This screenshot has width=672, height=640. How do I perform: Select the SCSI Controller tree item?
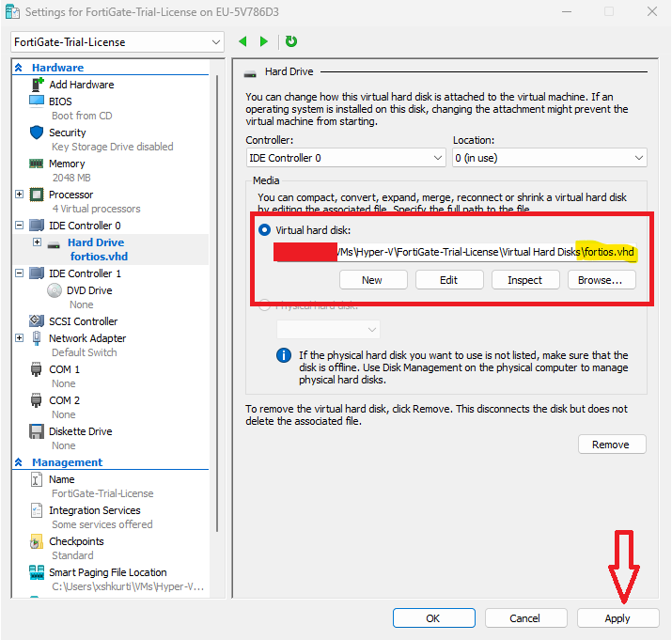coord(83,321)
